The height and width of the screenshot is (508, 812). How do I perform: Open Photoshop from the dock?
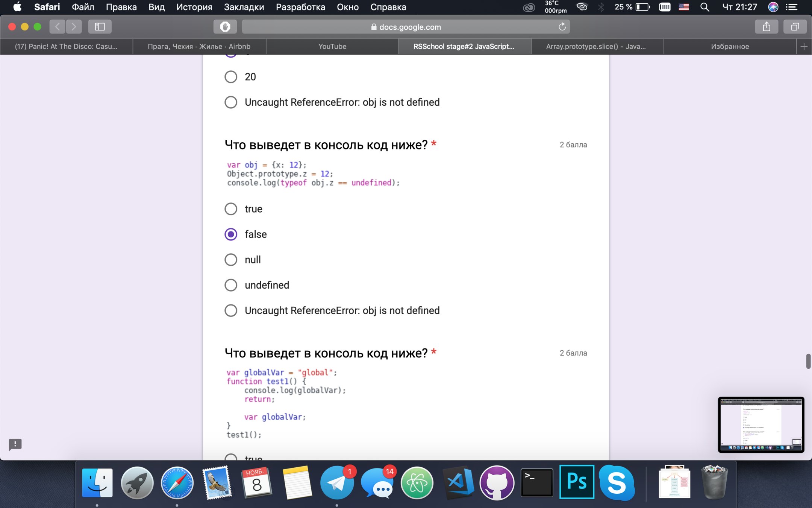[576, 482]
